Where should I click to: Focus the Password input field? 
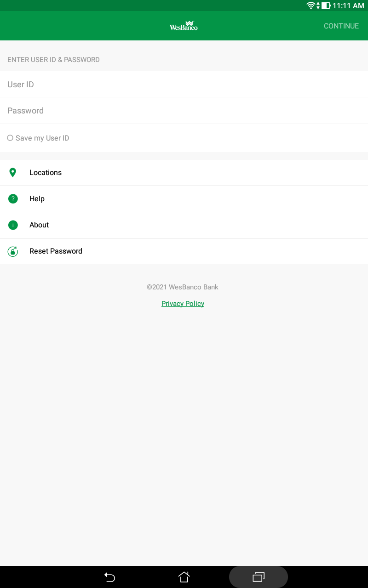(x=184, y=111)
